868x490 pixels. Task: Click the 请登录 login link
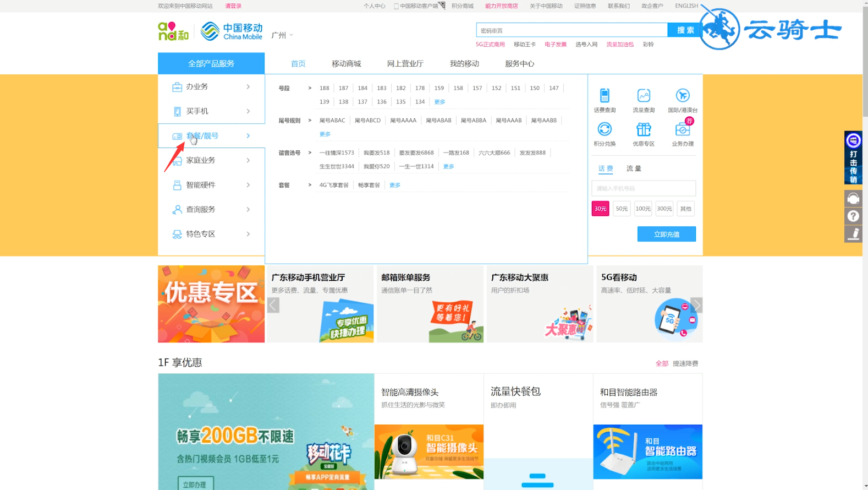(x=233, y=6)
